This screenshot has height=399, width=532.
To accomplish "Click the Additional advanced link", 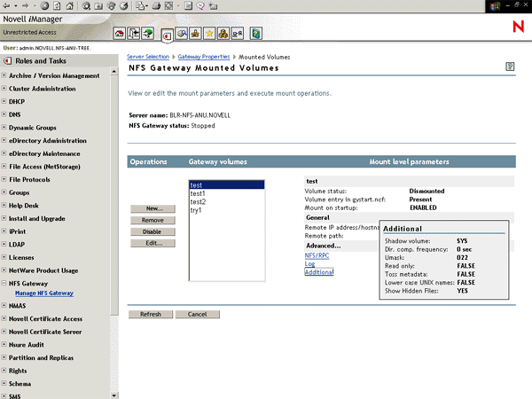I will [x=319, y=272].
